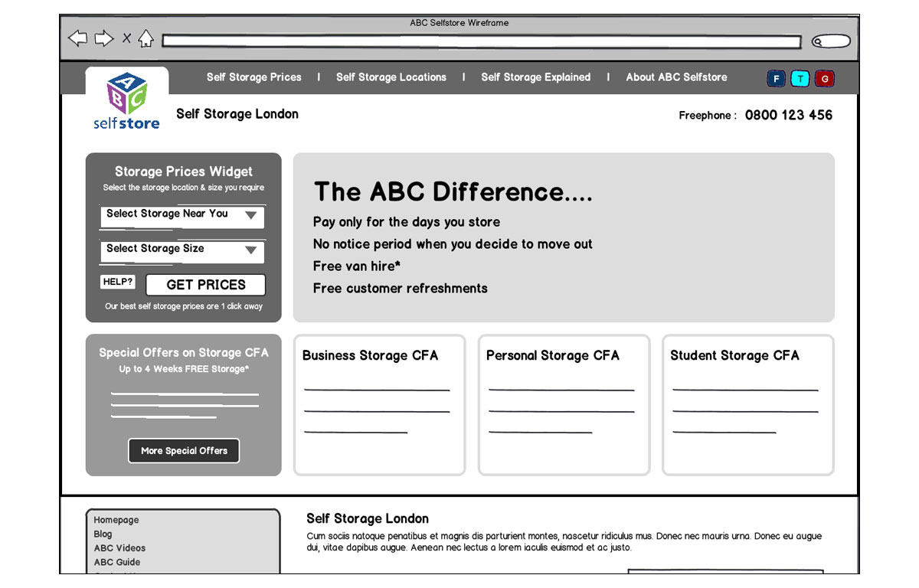The height and width of the screenshot is (588, 919).
Task: Open About ABC Selfstore in navigation
Action: (x=676, y=77)
